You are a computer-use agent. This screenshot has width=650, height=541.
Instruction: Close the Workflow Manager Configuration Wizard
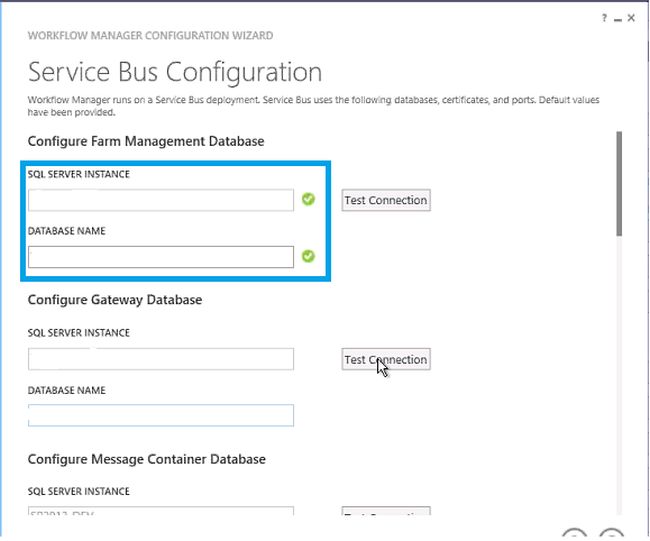(x=633, y=18)
